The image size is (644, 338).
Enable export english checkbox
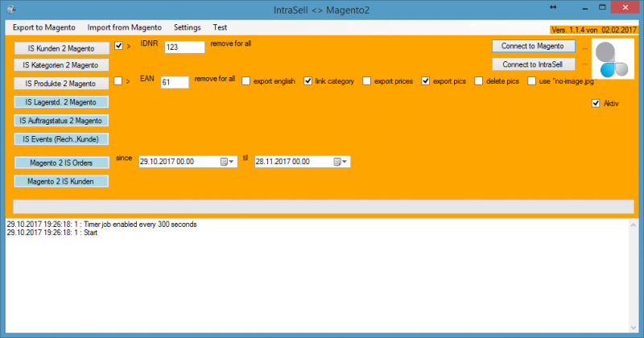(246, 81)
